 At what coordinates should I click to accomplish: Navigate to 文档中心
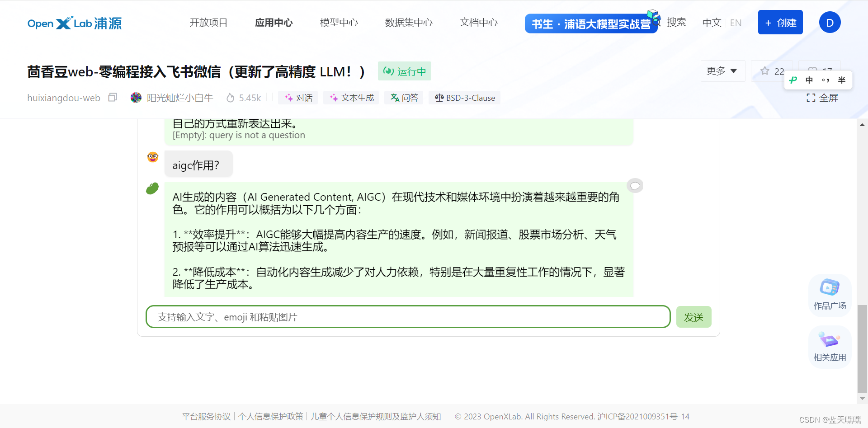tap(478, 23)
